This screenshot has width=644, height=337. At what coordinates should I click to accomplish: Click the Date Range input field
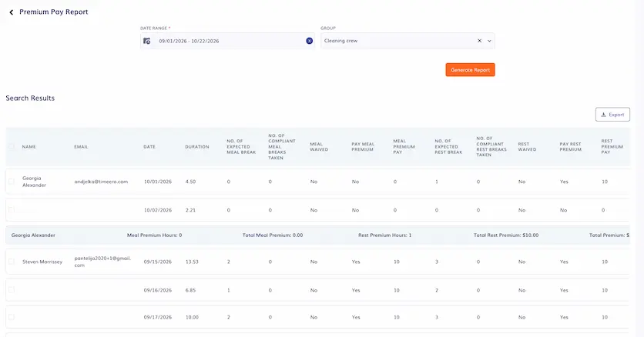[x=227, y=41]
